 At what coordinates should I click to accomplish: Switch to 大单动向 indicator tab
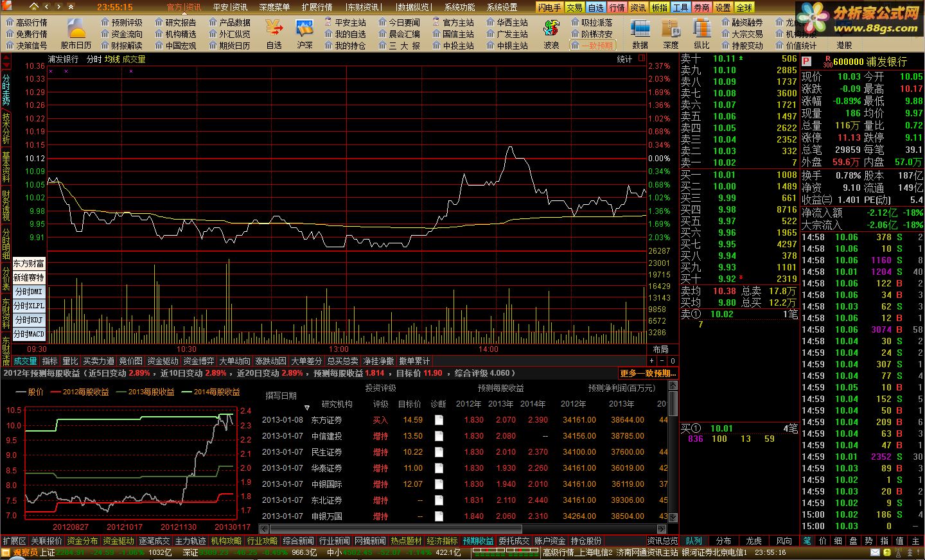235,361
